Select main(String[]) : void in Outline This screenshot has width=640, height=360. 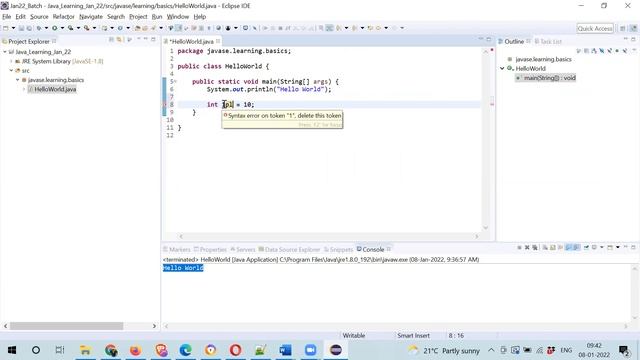549,78
